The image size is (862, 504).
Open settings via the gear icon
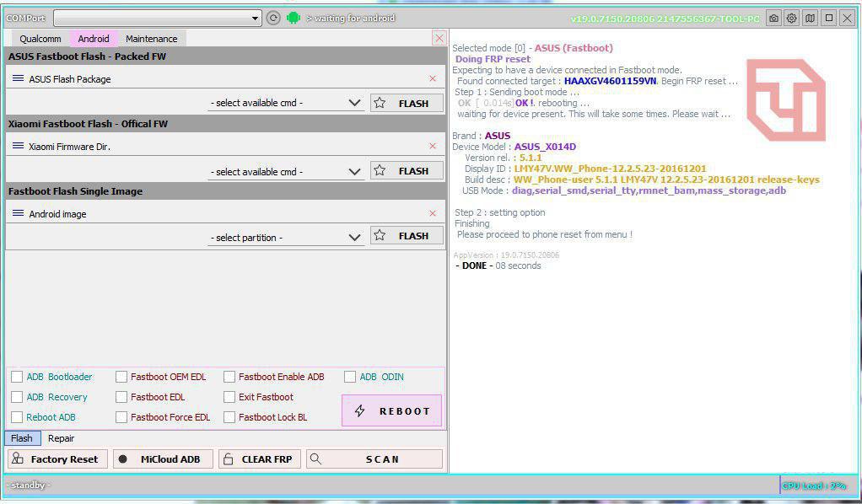click(792, 19)
